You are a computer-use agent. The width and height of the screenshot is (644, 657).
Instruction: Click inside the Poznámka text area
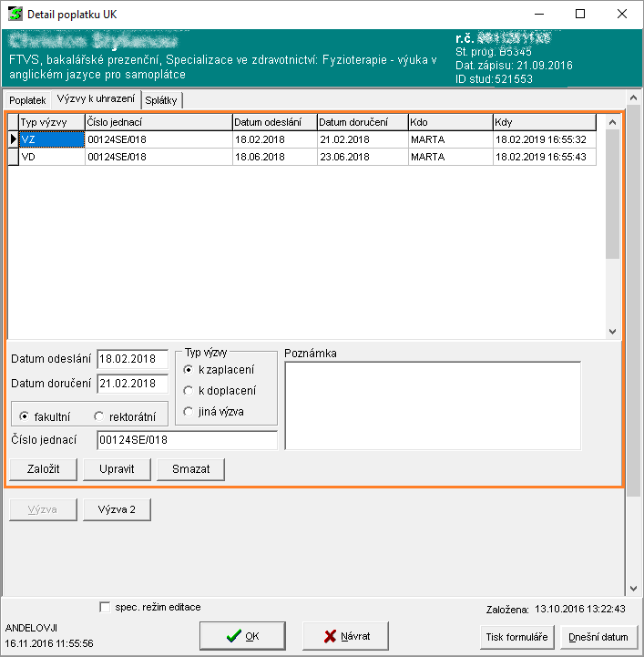(433, 405)
